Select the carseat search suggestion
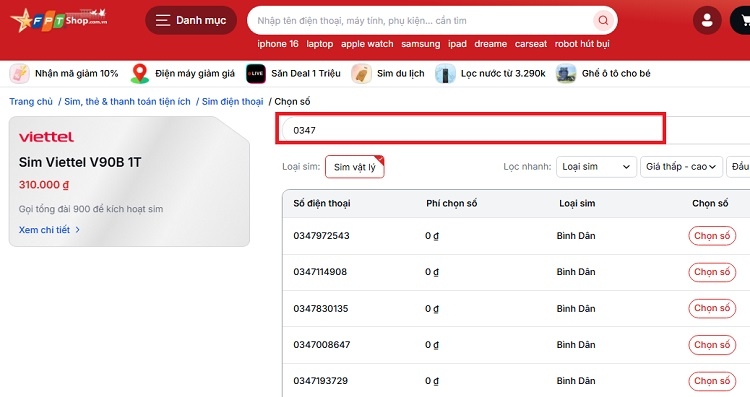Viewport: 750px width, 397px height. pyautogui.click(x=530, y=44)
